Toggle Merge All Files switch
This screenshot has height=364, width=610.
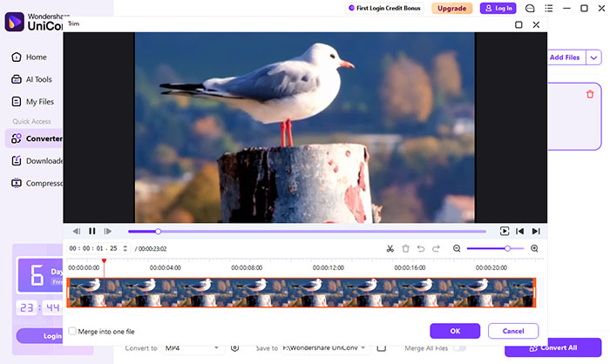(x=460, y=347)
